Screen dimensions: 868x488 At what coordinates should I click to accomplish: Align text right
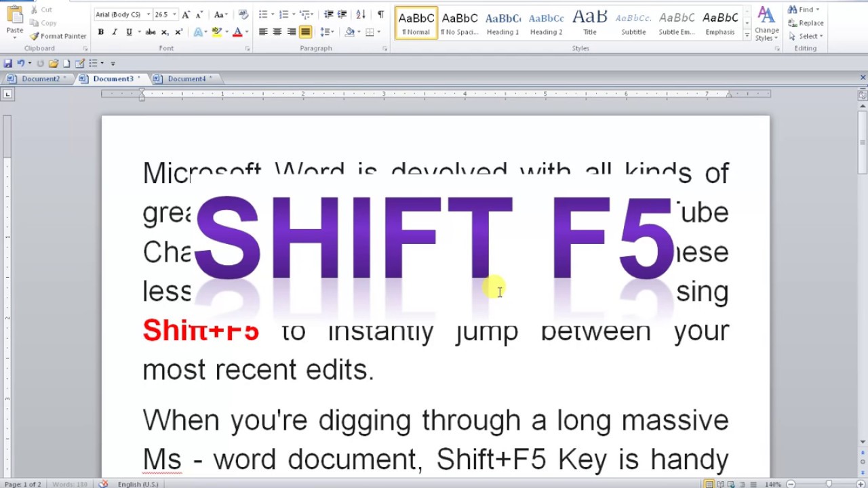(x=292, y=32)
